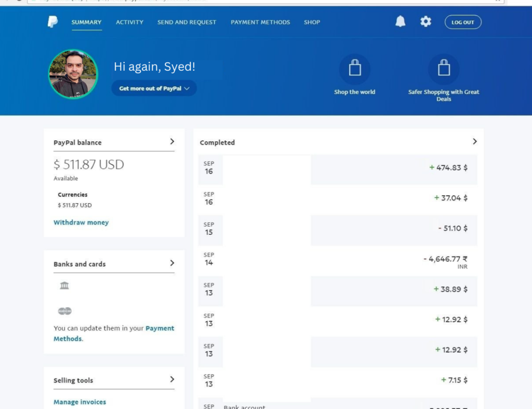Image resolution: width=532 pixels, height=409 pixels.
Task: Click the Banks and cards heading
Action: point(79,264)
